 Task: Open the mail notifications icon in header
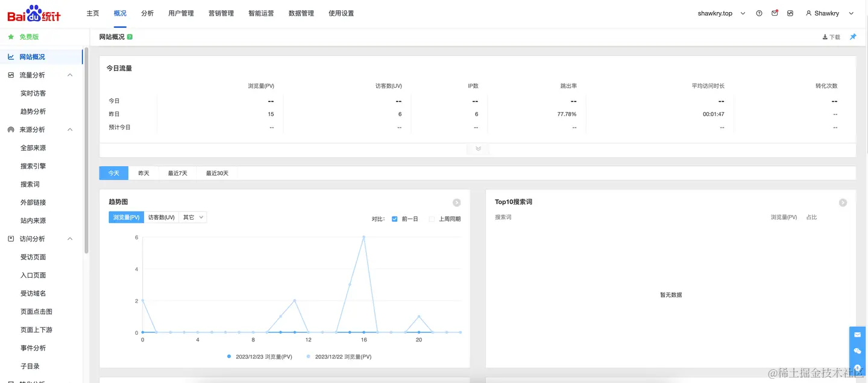point(775,13)
